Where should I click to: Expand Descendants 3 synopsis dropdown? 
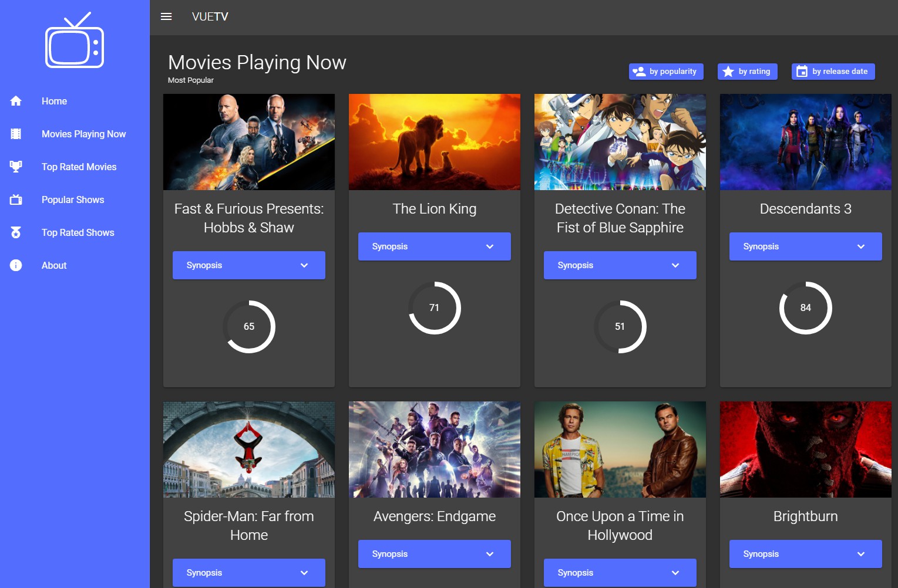click(805, 246)
